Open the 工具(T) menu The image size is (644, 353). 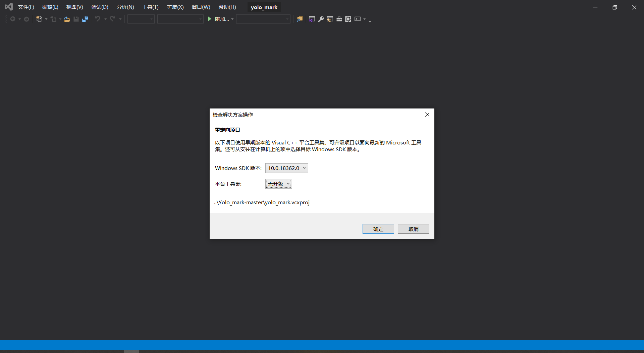point(150,7)
